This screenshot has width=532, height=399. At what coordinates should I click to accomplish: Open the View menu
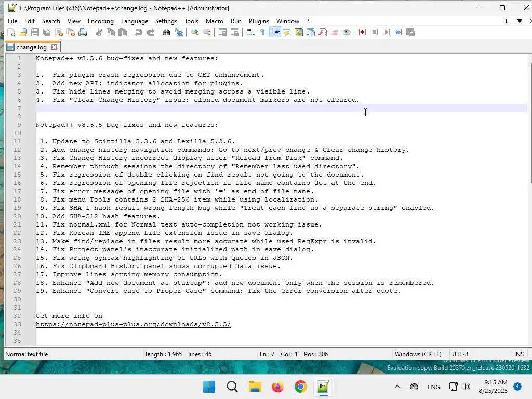click(x=74, y=21)
